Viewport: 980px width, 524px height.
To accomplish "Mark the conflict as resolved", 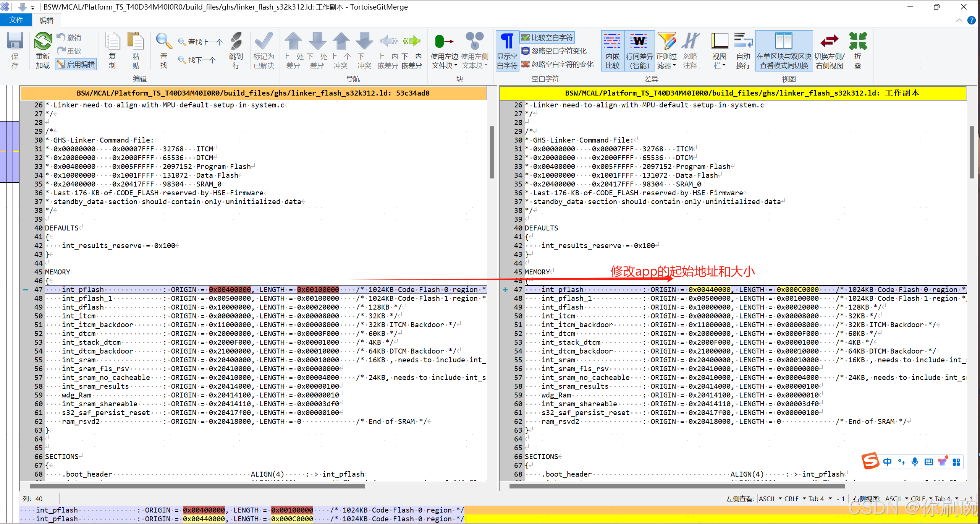I will pos(264,50).
